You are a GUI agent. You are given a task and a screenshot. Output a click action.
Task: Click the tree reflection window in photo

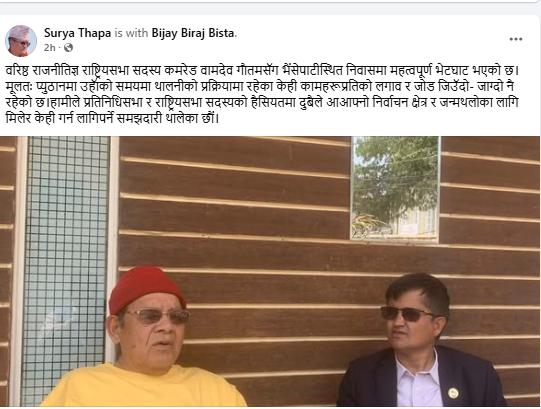tap(395, 188)
